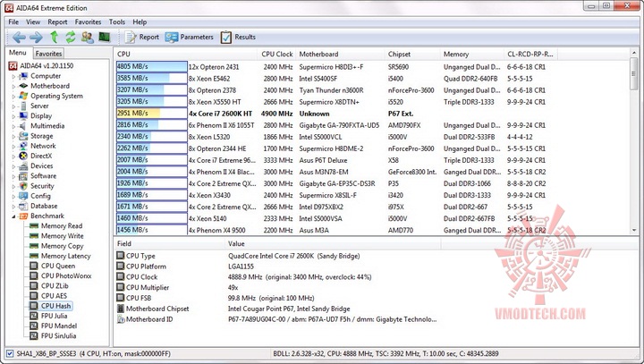Image resolution: width=644 pixels, height=364 pixels.
Task: Open the Tools menu
Action: (116, 22)
